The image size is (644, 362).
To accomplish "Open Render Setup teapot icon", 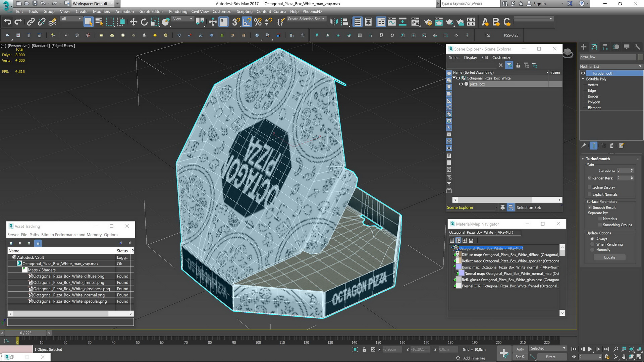I will click(x=428, y=22).
